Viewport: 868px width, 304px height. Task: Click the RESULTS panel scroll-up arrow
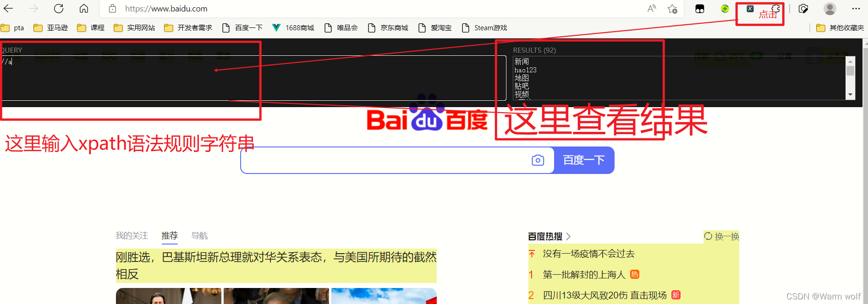click(851, 61)
